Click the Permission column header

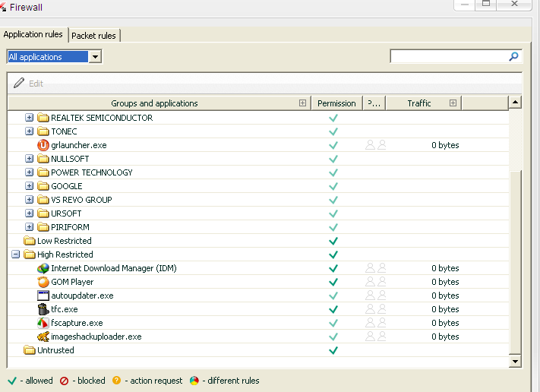pos(336,103)
